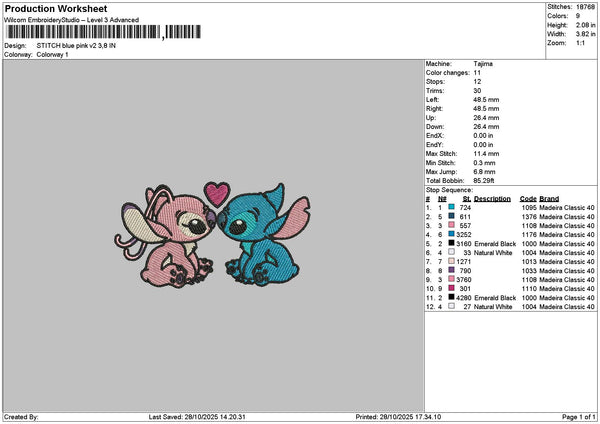Click thread code '1033' in row 8
Screen dimensions: 600x424
(529, 271)
